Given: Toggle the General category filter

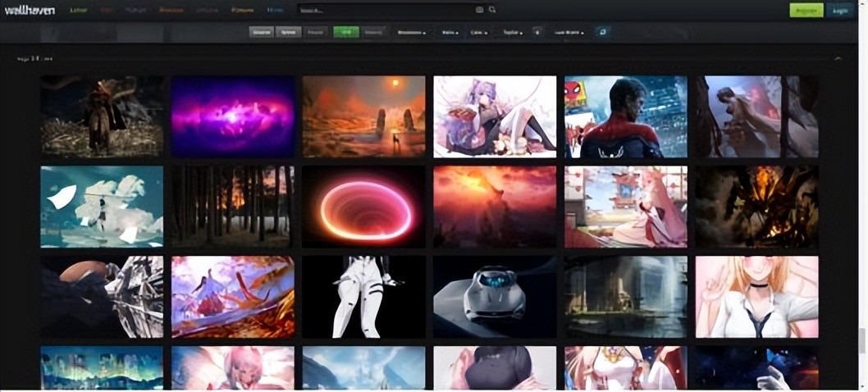Looking at the screenshot, I should [x=262, y=32].
